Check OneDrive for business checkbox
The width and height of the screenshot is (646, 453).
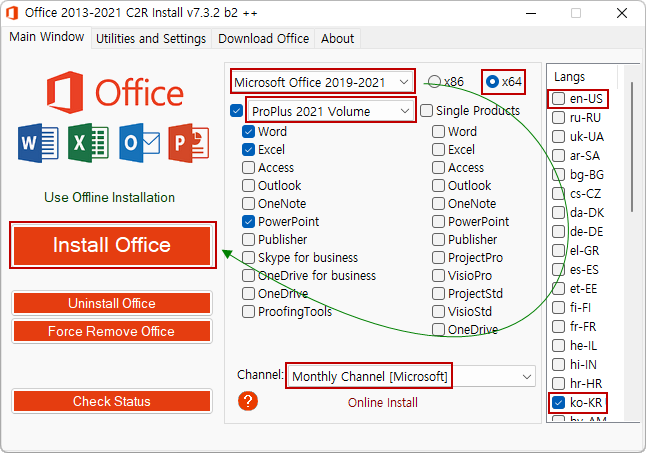248,275
